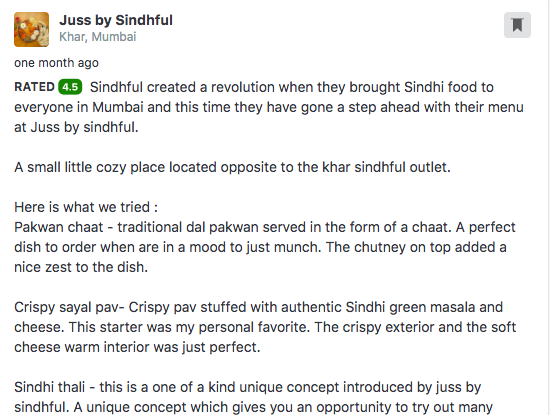Open the Juss by Sindhful restaurant page
Image resolution: width=550 pixels, height=415 pixels.
pyautogui.click(x=116, y=20)
